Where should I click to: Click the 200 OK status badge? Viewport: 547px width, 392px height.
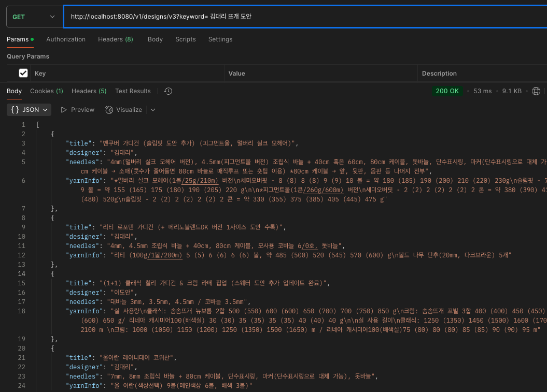point(447,91)
